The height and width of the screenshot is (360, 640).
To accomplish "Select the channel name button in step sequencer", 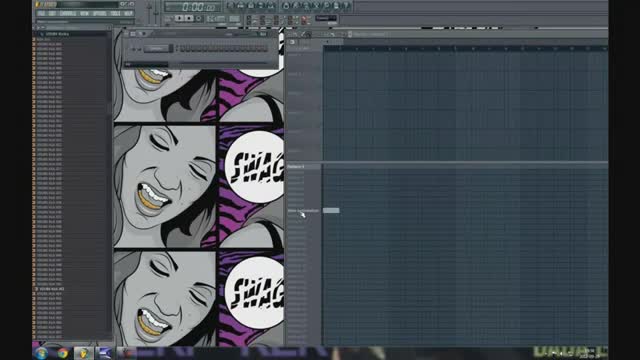I will 156,49.
